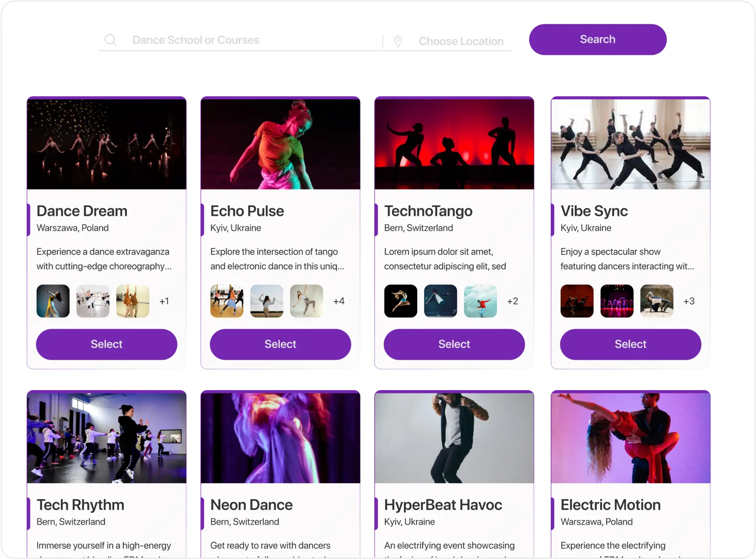Expand the +3 photos on Vibe Sync

click(x=689, y=301)
